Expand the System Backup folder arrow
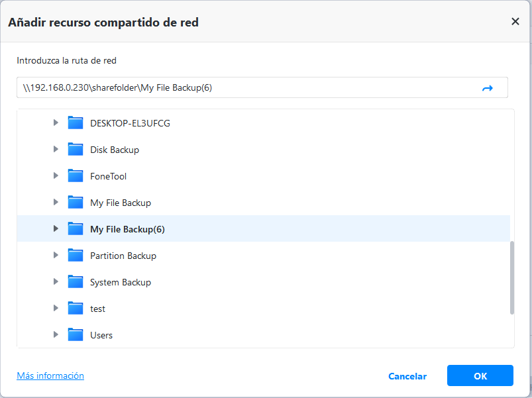 point(56,282)
